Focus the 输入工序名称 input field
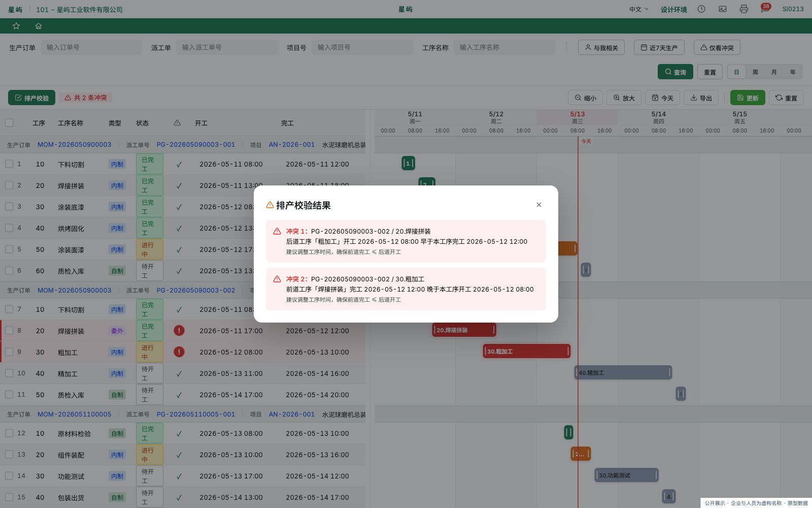Image resolution: width=812 pixels, height=508 pixels. [504, 47]
